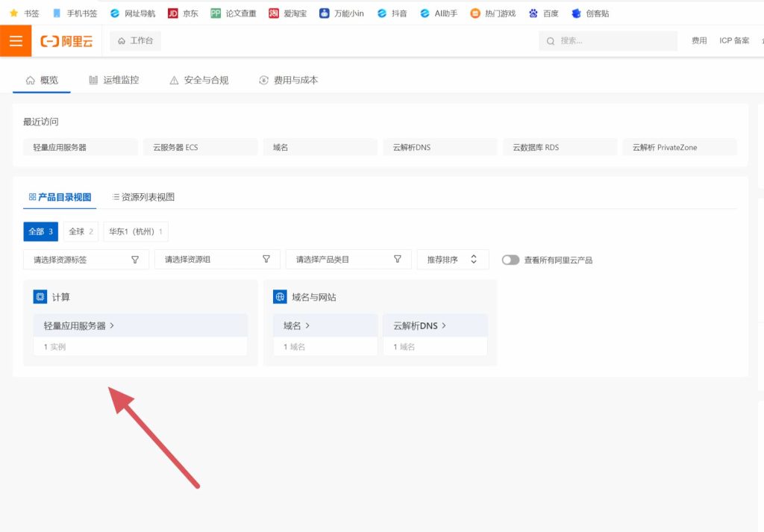Open the 请选择资源标签 dropdown
The width and height of the screenshot is (764, 532).
tap(86, 260)
